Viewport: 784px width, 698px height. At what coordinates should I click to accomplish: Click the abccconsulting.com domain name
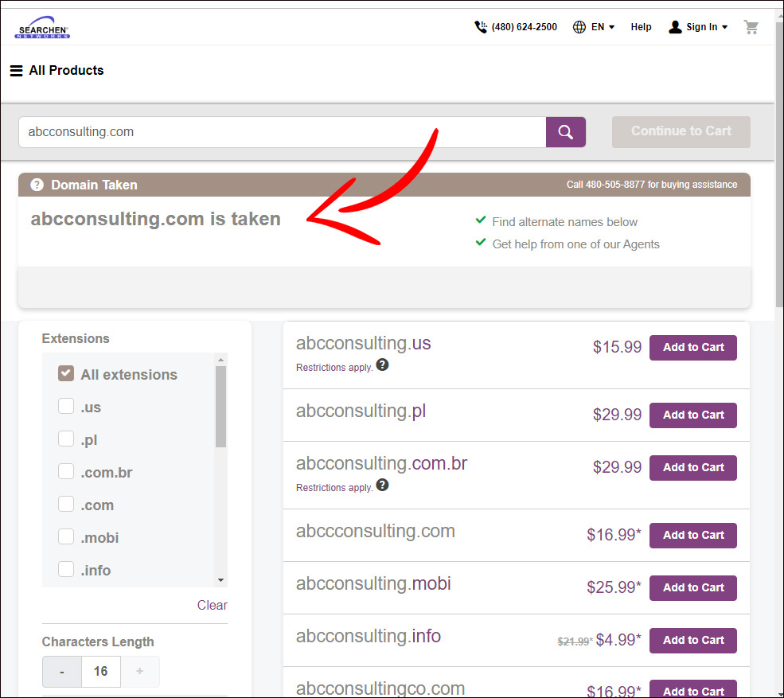[376, 531]
